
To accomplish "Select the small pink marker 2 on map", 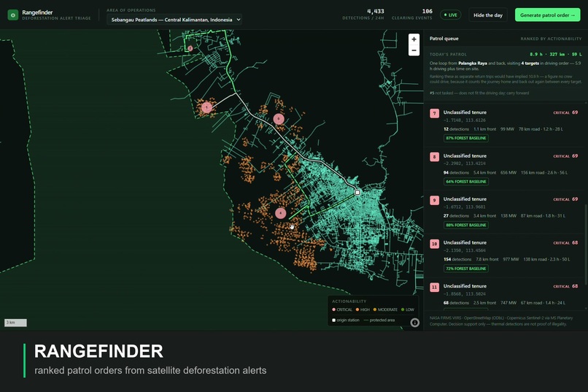I will (190, 48).
